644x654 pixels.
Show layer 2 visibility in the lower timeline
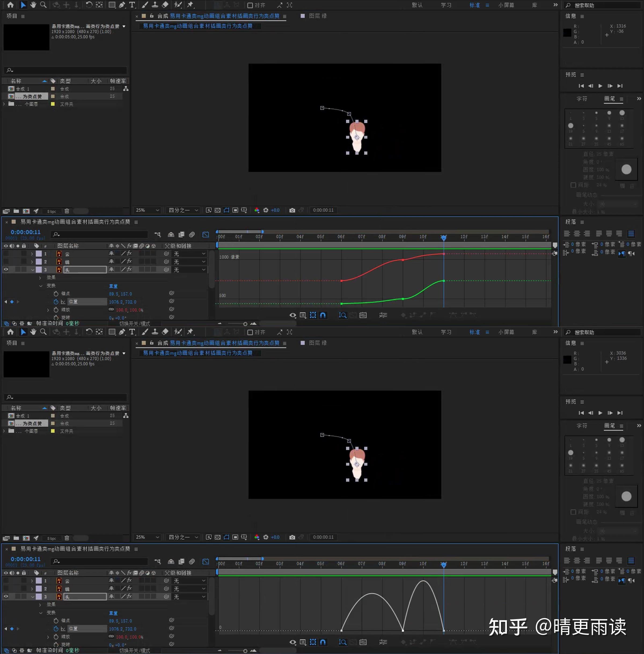pyautogui.click(x=6, y=588)
